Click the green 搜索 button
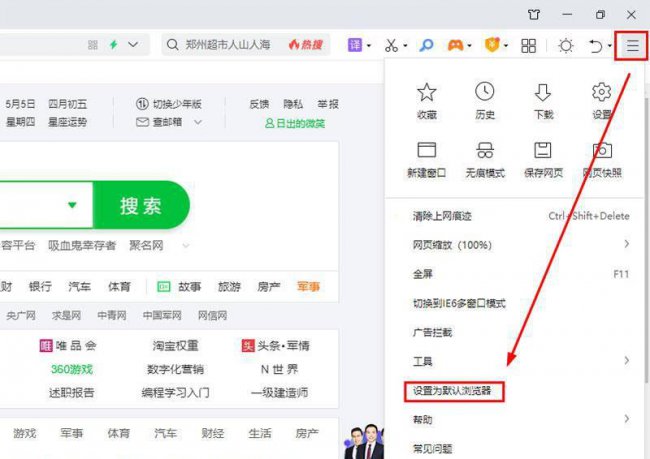The height and width of the screenshot is (459, 650). [x=141, y=205]
